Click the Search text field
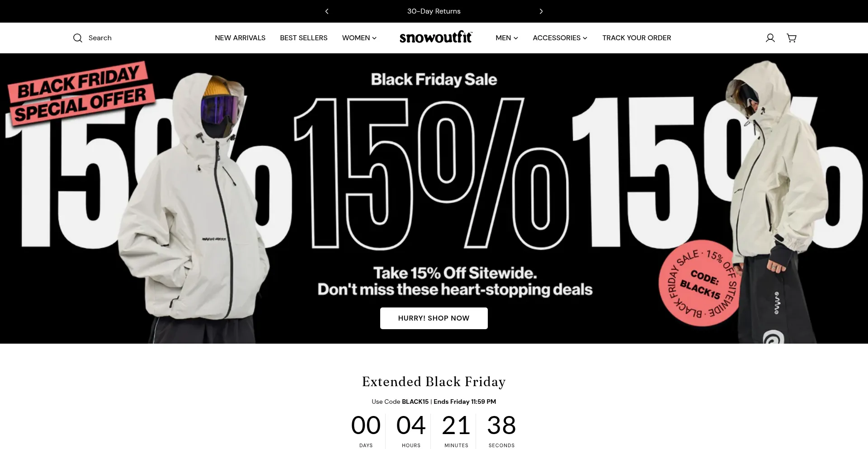The height and width of the screenshot is (449, 868). tap(100, 38)
